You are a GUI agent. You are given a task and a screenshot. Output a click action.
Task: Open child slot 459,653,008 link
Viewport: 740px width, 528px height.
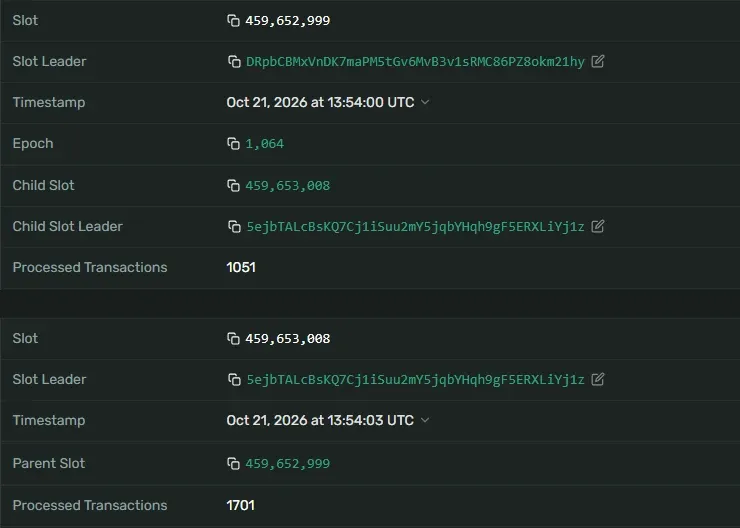pyautogui.click(x=287, y=186)
